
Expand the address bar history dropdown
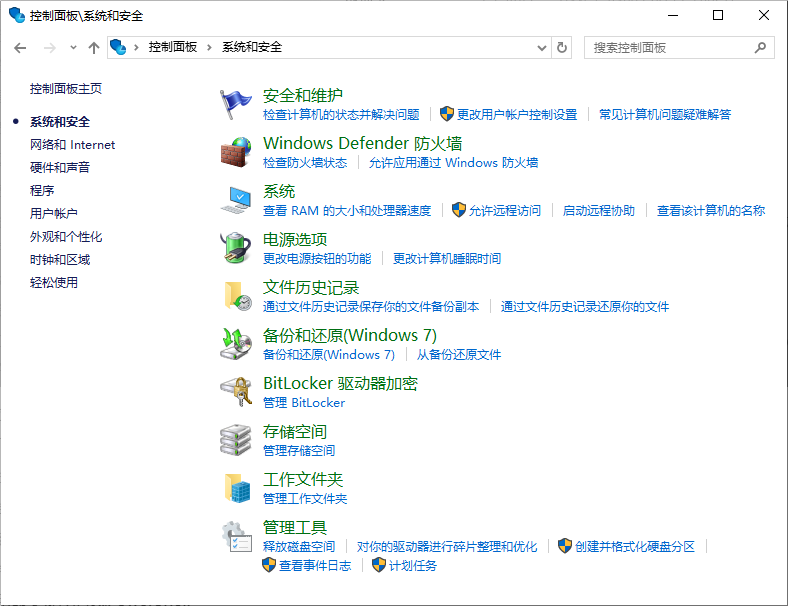click(542, 48)
